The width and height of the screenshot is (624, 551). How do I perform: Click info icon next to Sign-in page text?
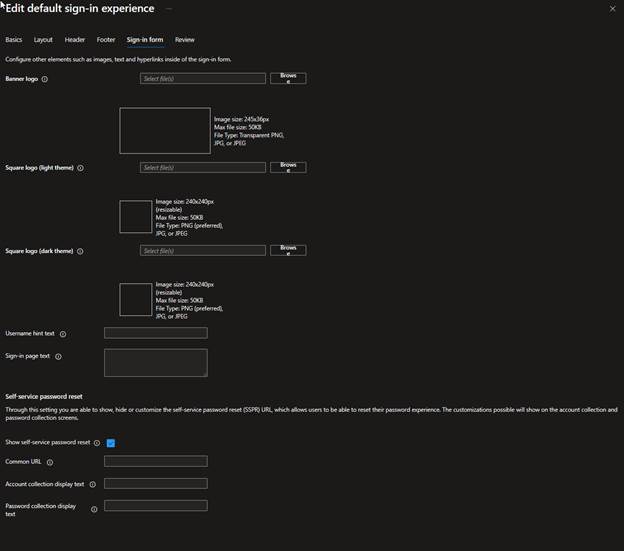pos(58,356)
